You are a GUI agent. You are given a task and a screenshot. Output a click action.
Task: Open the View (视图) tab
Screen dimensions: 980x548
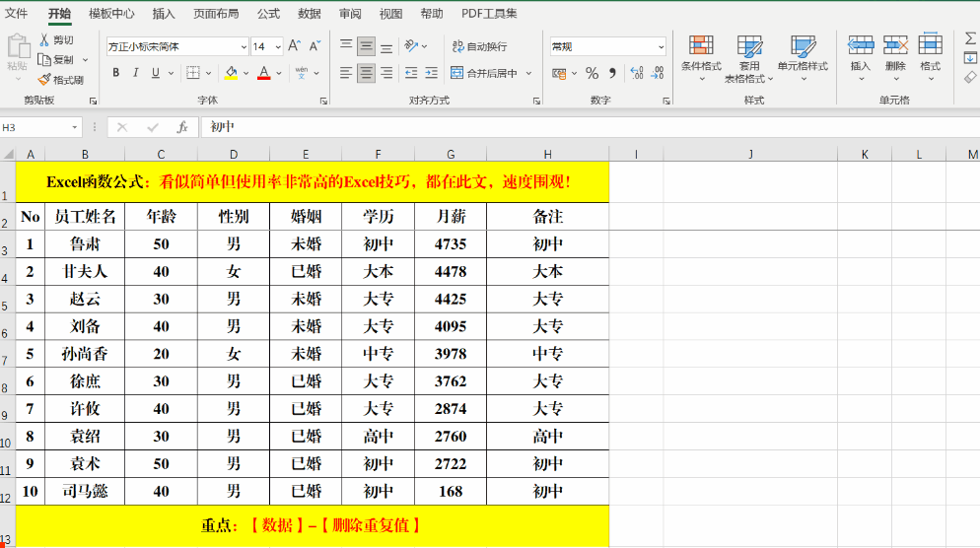point(390,13)
